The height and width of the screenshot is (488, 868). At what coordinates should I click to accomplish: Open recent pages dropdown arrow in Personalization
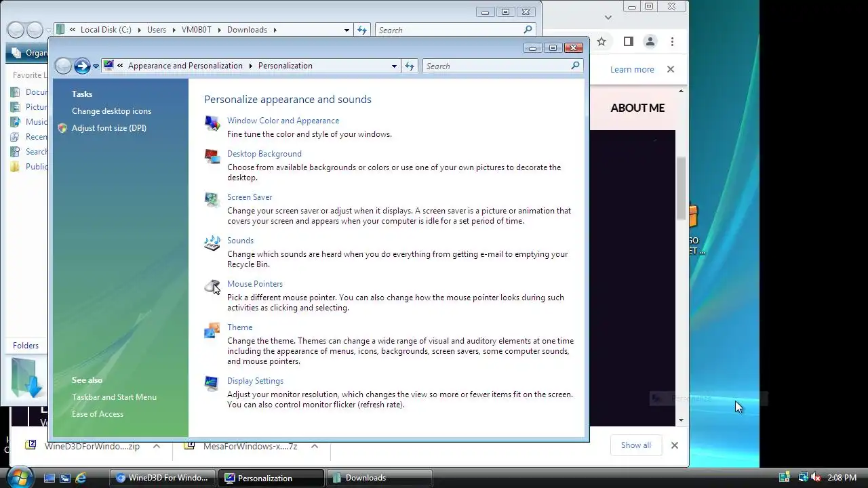point(96,66)
